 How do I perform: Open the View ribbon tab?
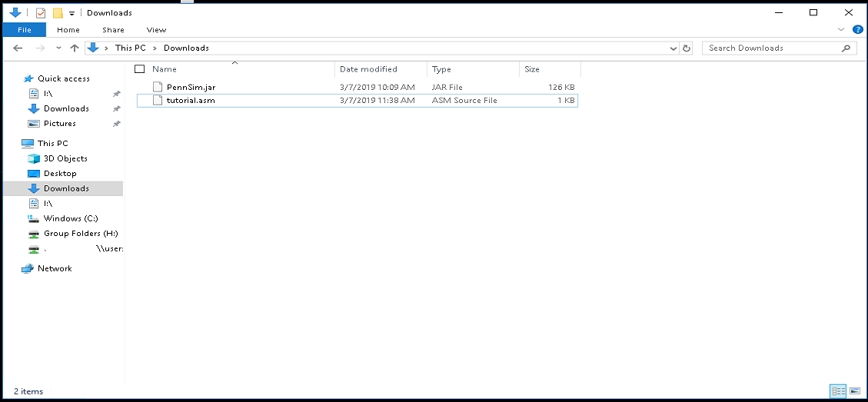(156, 30)
